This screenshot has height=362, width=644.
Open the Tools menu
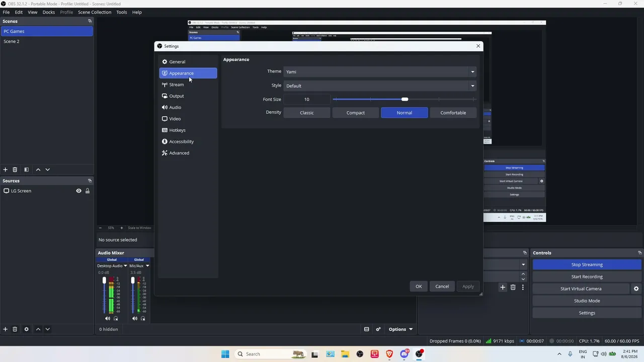122,12
